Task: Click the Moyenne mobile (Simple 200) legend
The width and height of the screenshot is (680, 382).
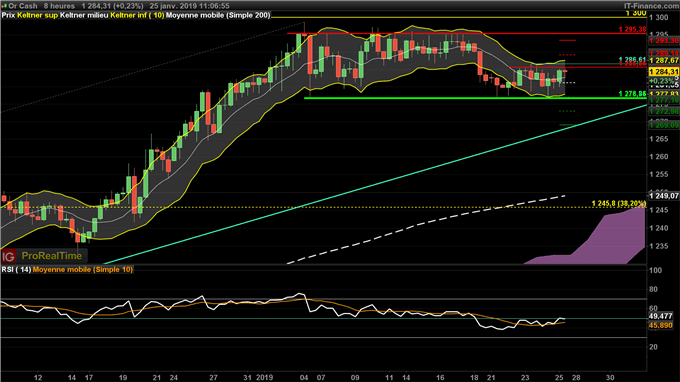Action: [218, 15]
